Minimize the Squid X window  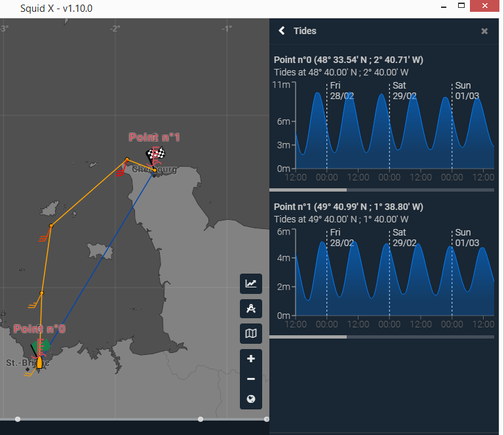pos(444,6)
